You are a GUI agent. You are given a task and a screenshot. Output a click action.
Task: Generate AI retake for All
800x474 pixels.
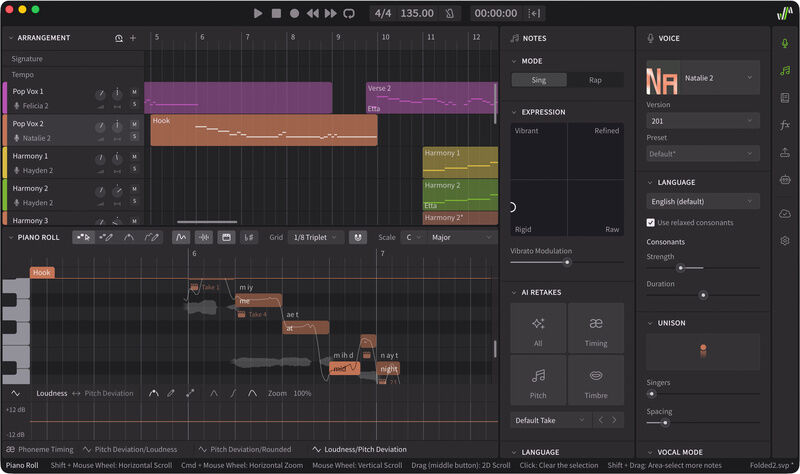pos(538,329)
